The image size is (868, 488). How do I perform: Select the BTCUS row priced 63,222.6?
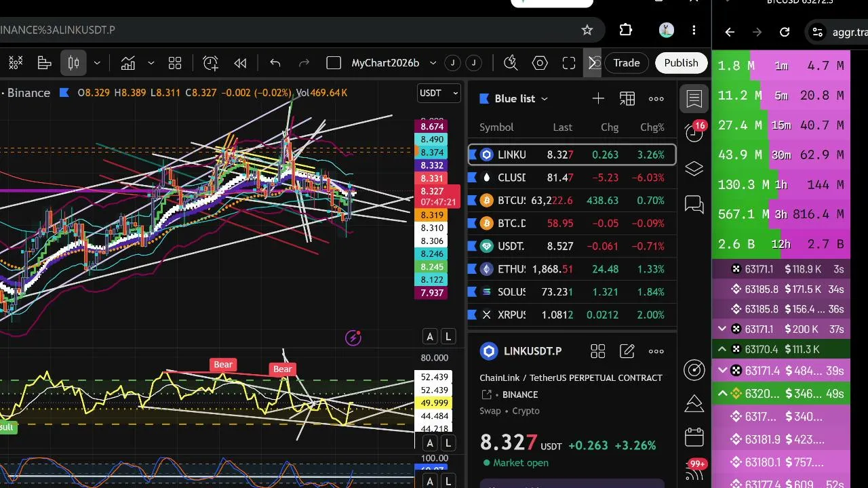pyautogui.click(x=572, y=201)
